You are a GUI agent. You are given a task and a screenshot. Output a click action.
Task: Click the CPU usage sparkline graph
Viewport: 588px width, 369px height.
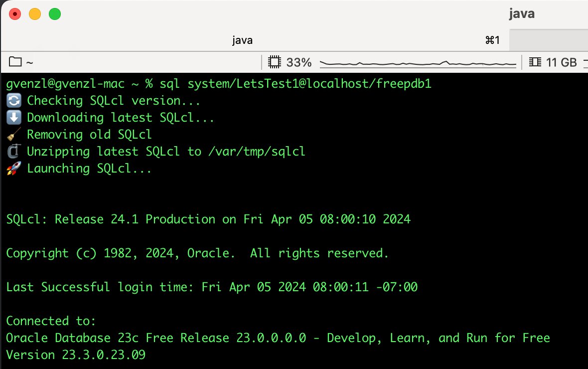click(418, 63)
